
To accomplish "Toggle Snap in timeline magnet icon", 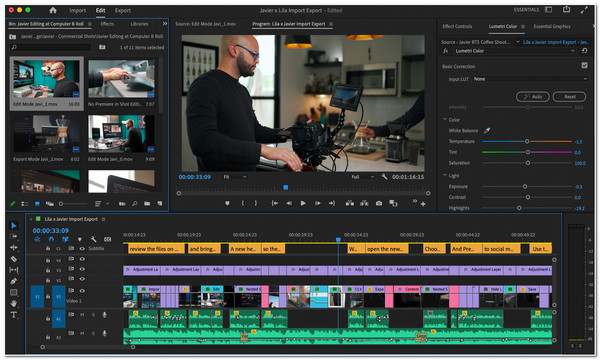I will (x=51, y=239).
